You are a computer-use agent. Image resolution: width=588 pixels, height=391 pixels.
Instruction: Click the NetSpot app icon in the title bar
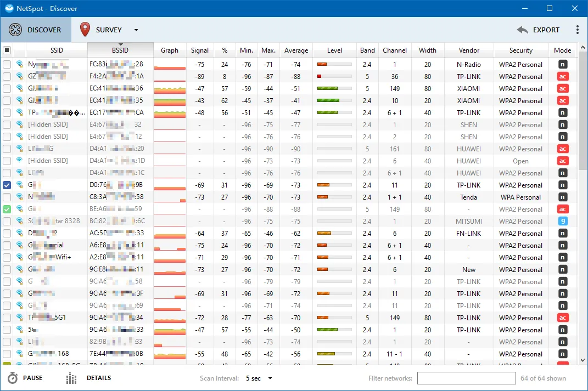click(9, 8)
